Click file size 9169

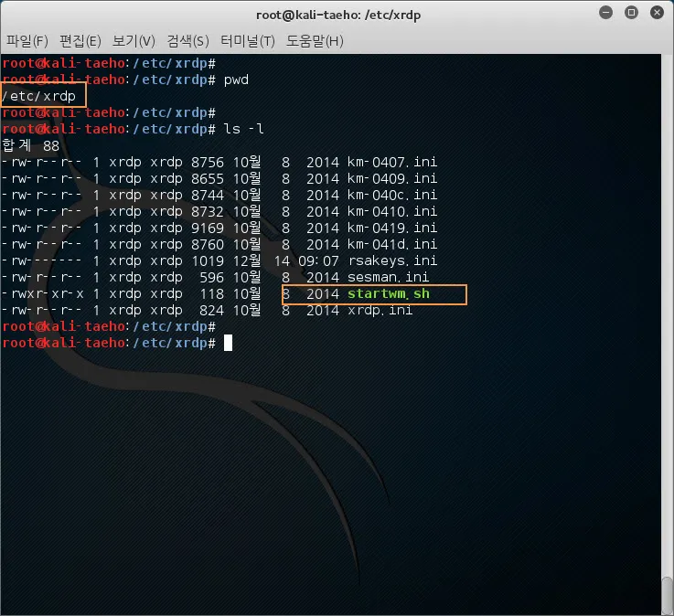click(x=208, y=228)
